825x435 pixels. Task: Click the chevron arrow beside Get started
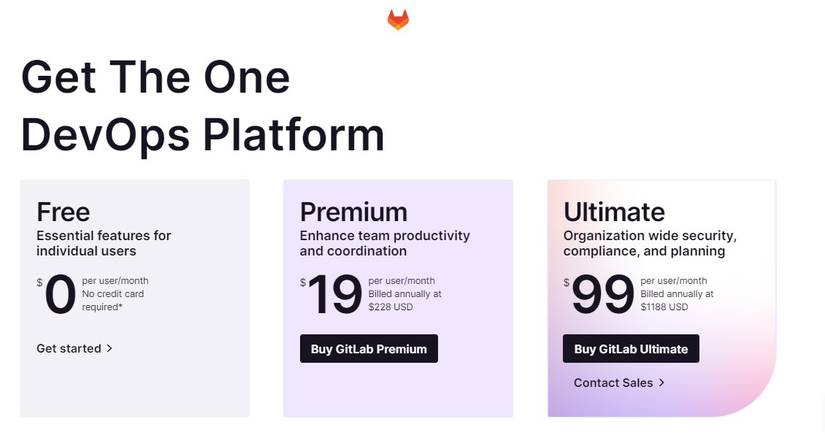(109, 348)
